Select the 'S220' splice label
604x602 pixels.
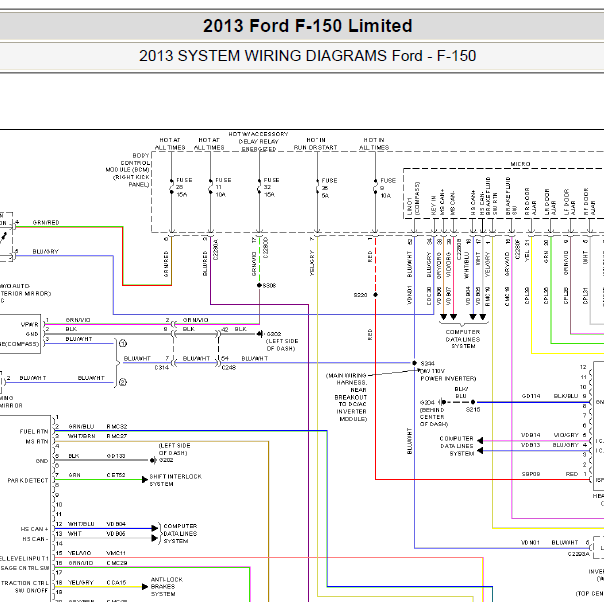[x=360, y=295]
